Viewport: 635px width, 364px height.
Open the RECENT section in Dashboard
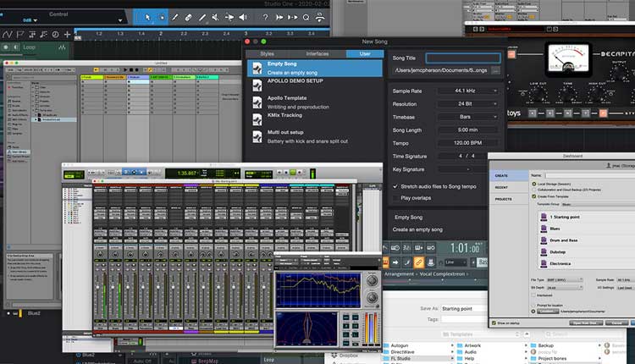502,187
